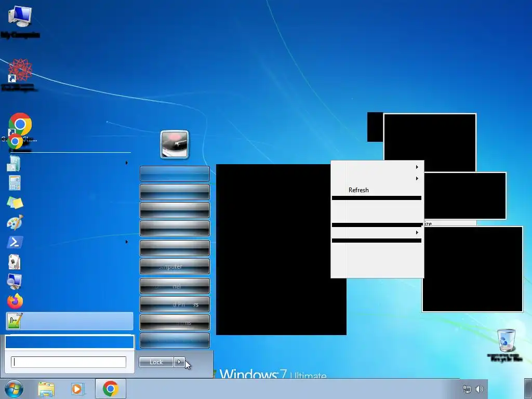
Task: Choose Refresh in the desktop context menu
Action: pos(358,190)
